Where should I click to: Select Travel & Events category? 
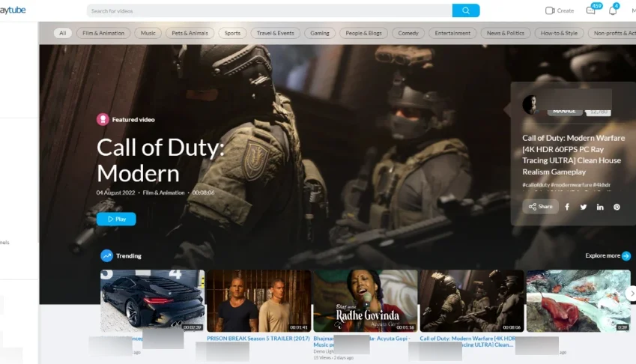tap(276, 33)
